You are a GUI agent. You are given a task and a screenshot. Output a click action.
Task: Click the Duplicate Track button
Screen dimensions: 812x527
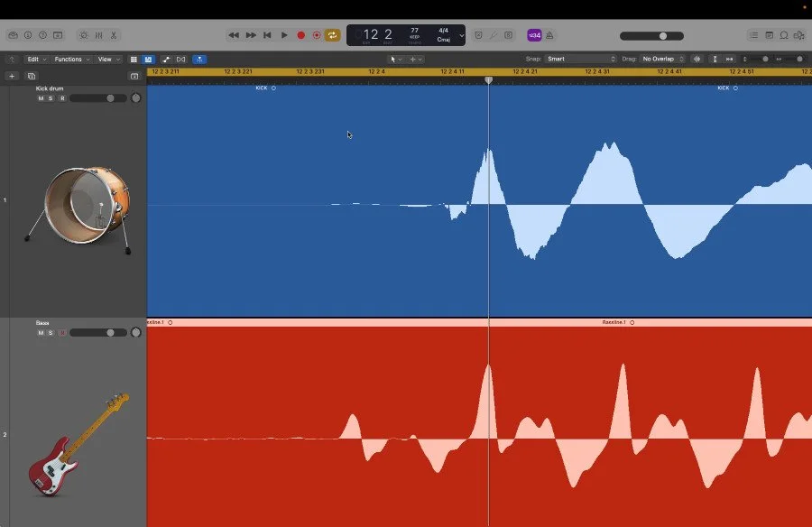31,76
